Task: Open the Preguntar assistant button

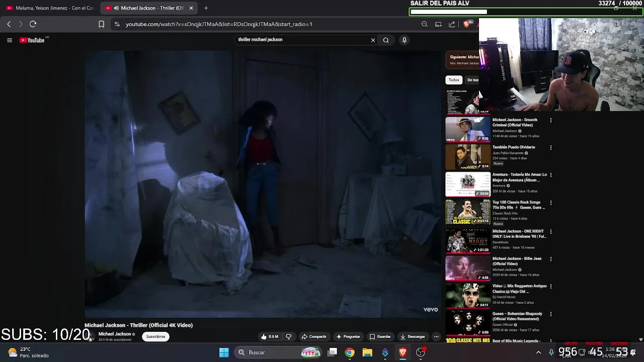Action: (348, 337)
